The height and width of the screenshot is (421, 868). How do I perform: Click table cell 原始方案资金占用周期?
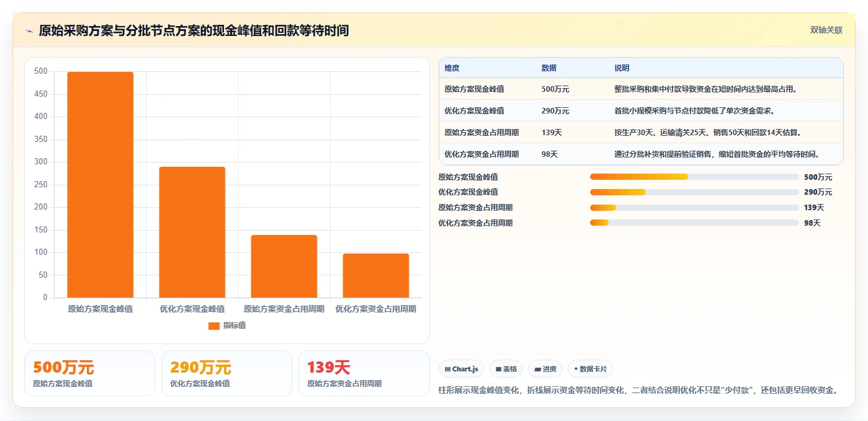(x=482, y=133)
